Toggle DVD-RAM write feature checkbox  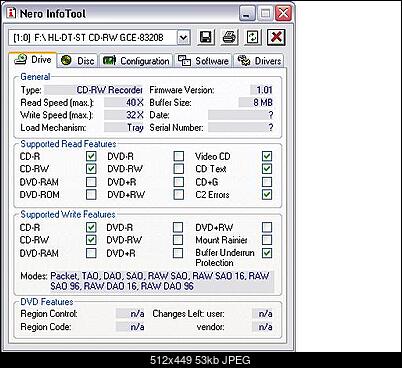click(x=91, y=253)
